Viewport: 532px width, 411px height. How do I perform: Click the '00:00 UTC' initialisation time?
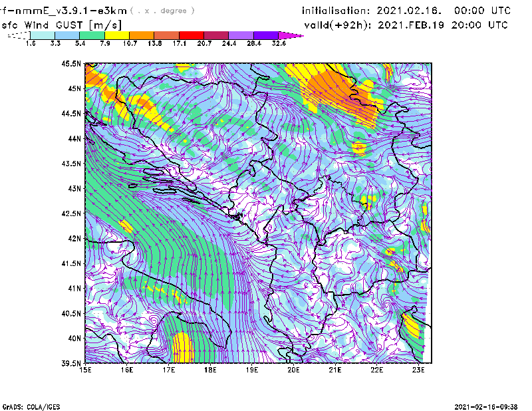(482, 11)
